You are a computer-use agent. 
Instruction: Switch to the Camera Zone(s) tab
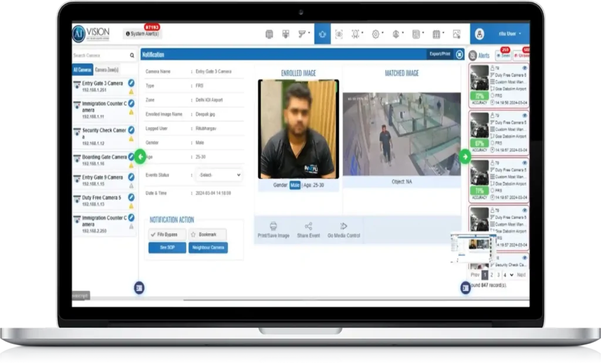pyautogui.click(x=107, y=69)
